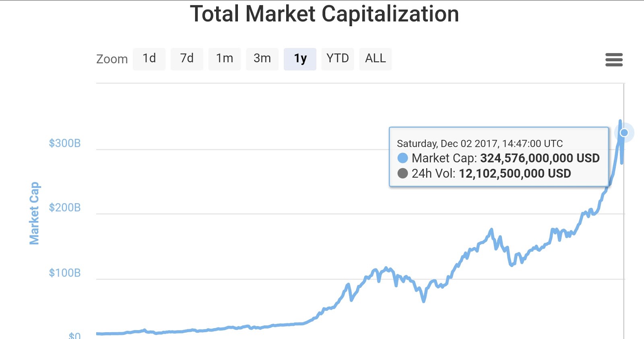The width and height of the screenshot is (644, 339).
Task: Switch chart zoom to 7d
Action: [187, 59]
